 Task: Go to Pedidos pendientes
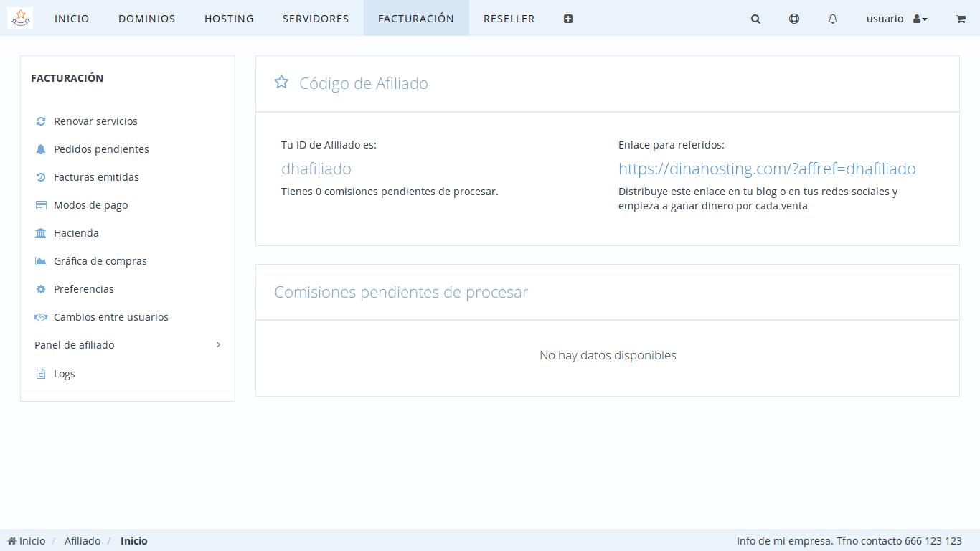101,149
